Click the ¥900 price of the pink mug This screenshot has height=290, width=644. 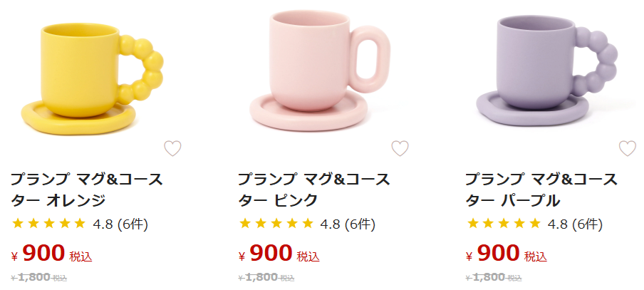(x=271, y=253)
